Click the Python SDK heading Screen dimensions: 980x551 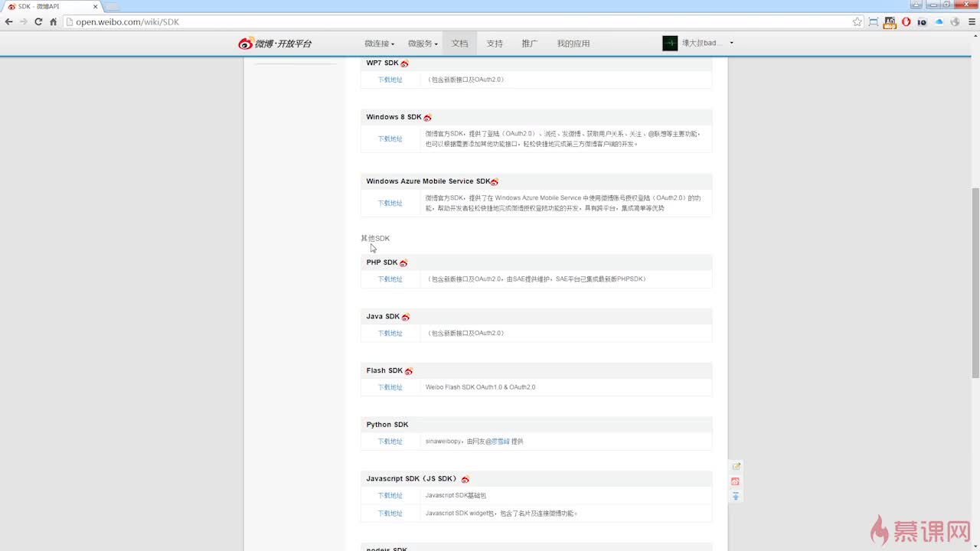pos(387,425)
